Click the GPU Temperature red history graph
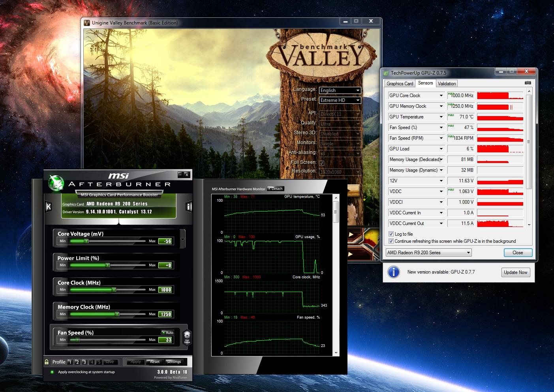The image size is (554, 392). tap(500, 117)
